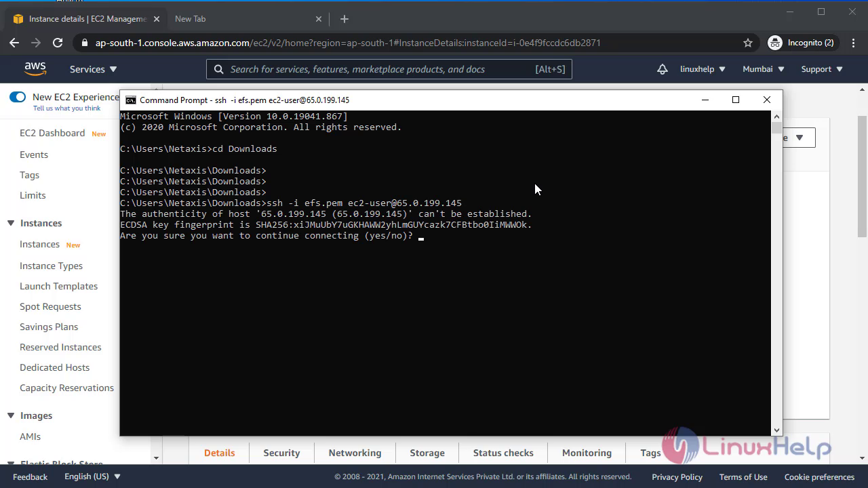Reload the page icon
The height and width of the screenshot is (488, 868).
[x=58, y=43]
